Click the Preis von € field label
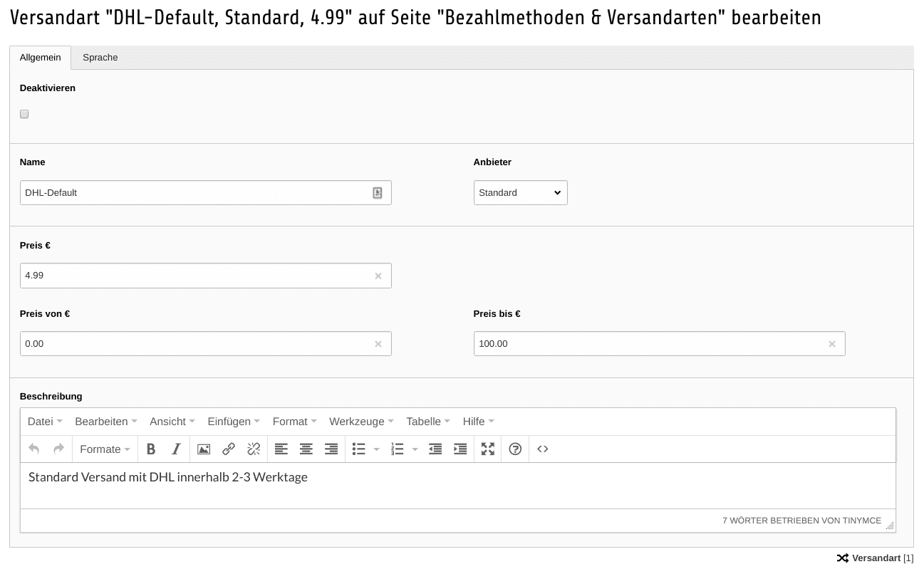 [x=45, y=314]
